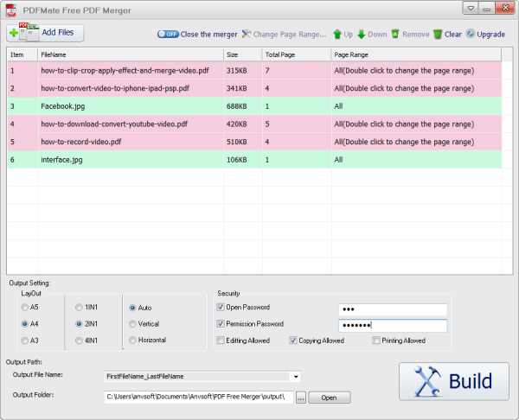Toggle the Open Password checkbox
Screen dimensions: 519x420
(221, 308)
